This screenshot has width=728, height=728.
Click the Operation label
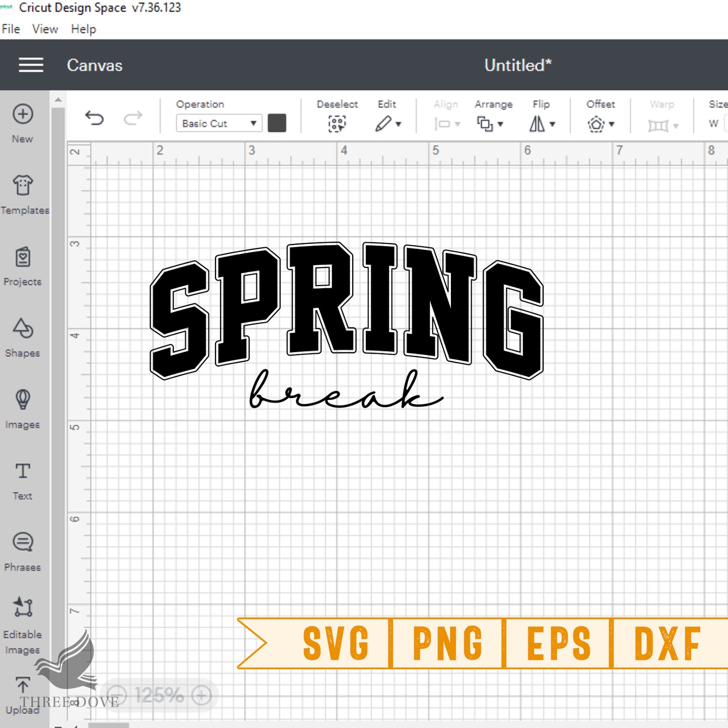pos(200,104)
